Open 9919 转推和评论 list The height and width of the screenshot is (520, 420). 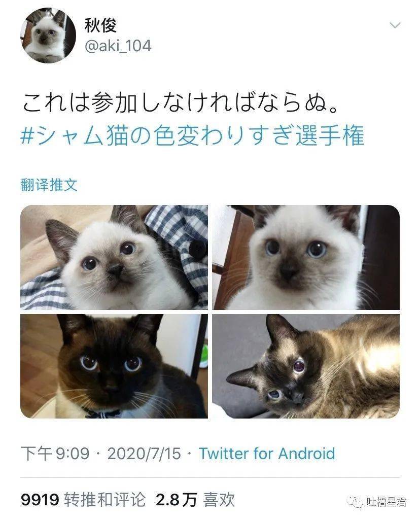[83, 499]
